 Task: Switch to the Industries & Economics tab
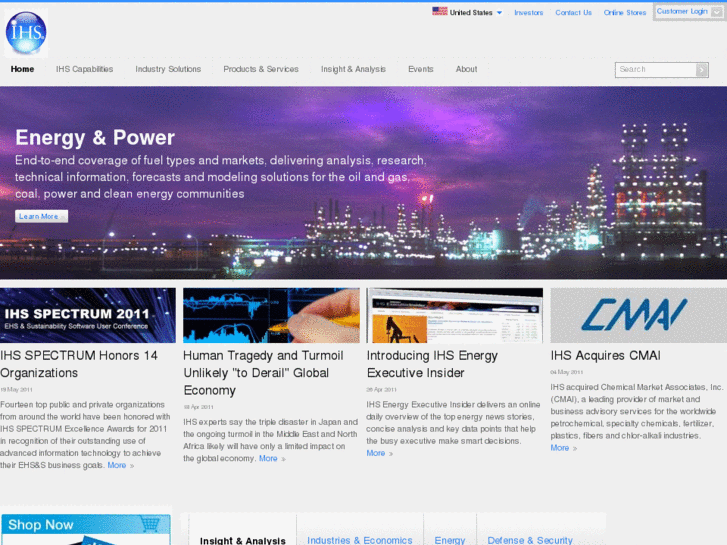coord(359,540)
